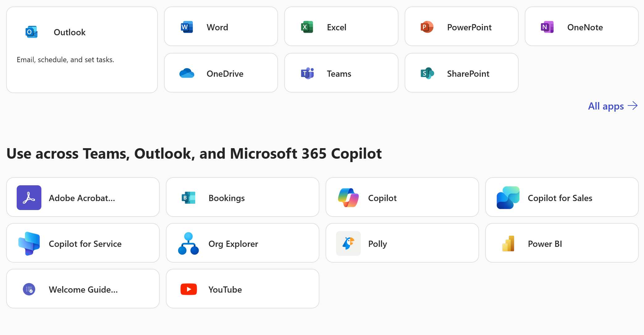Launch Excel
The image size is (644, 335).
[x=341, y=27]
